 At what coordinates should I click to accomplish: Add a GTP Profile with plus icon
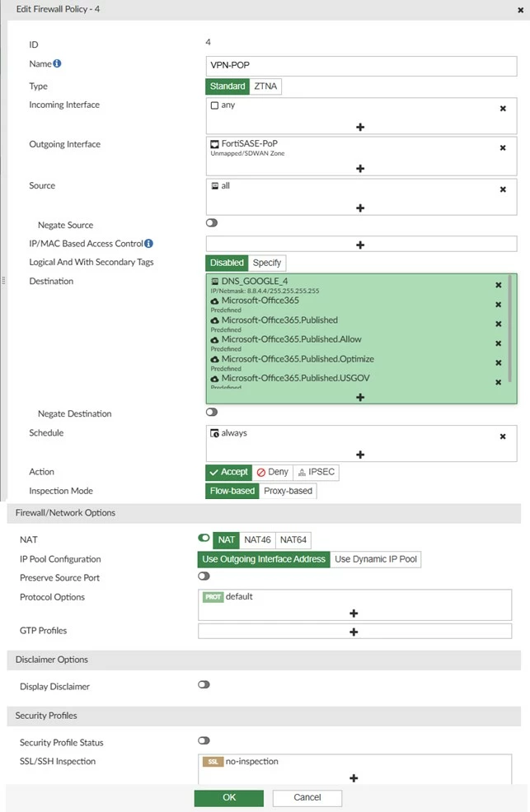tap(354, 632)
